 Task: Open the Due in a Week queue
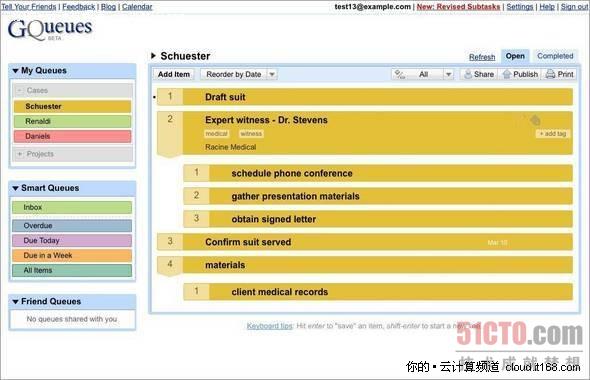point(72,255)
